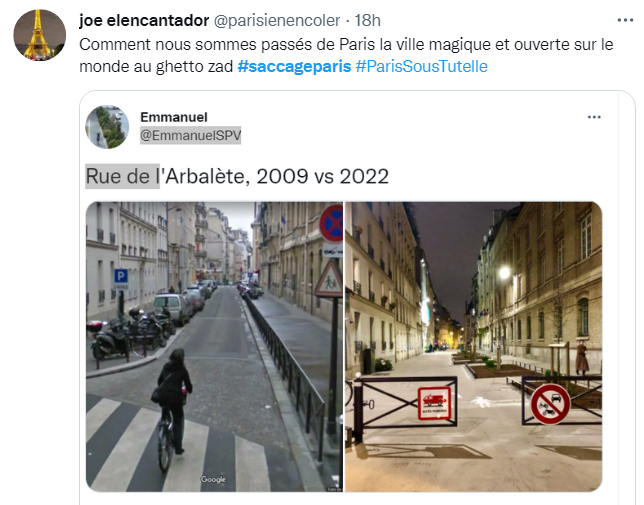Click the blue parking sign in the left photo

click(x=121, y=276)
